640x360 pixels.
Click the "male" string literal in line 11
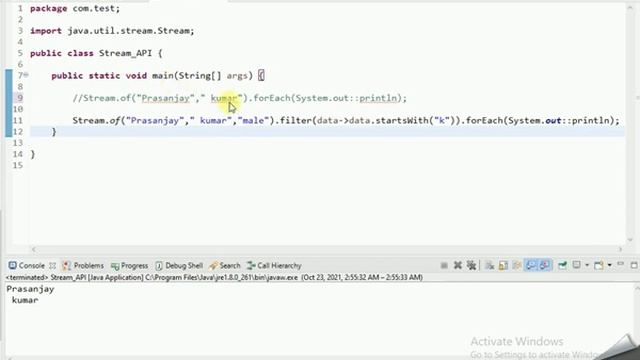coord(253,121)
